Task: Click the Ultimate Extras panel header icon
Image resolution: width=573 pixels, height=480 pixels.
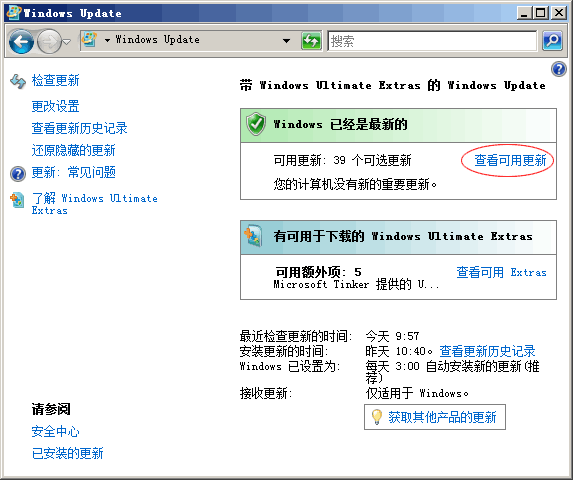Action: (253, 236)
